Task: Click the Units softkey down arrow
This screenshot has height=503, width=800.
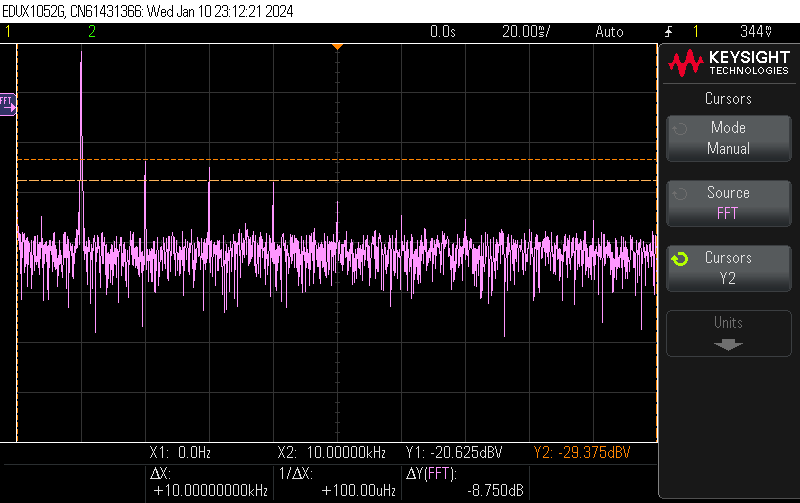Action: coord(729,345)
